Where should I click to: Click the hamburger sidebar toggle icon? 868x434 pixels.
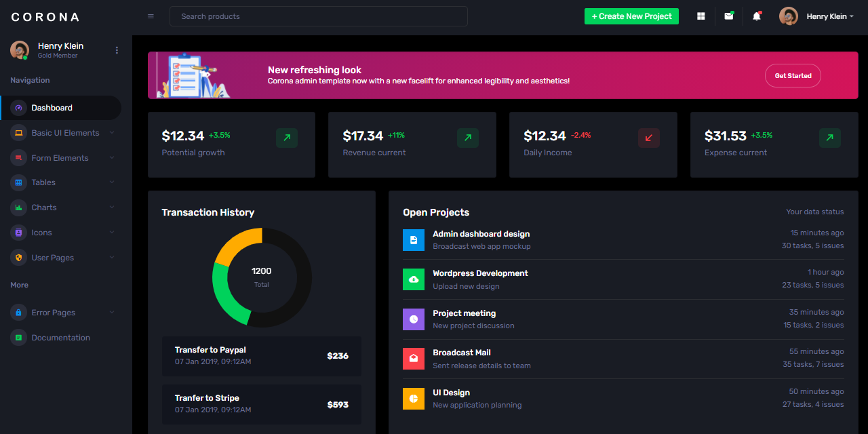pos(151,16)
